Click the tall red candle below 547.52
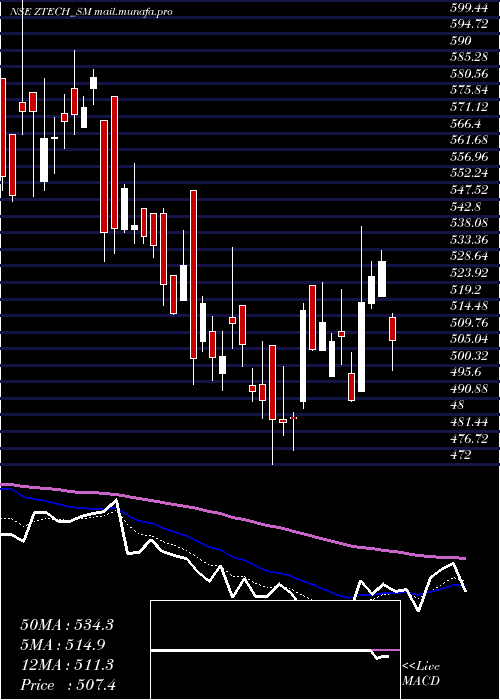The height and width of the screenshot is (700, 500). pos(193,275)
